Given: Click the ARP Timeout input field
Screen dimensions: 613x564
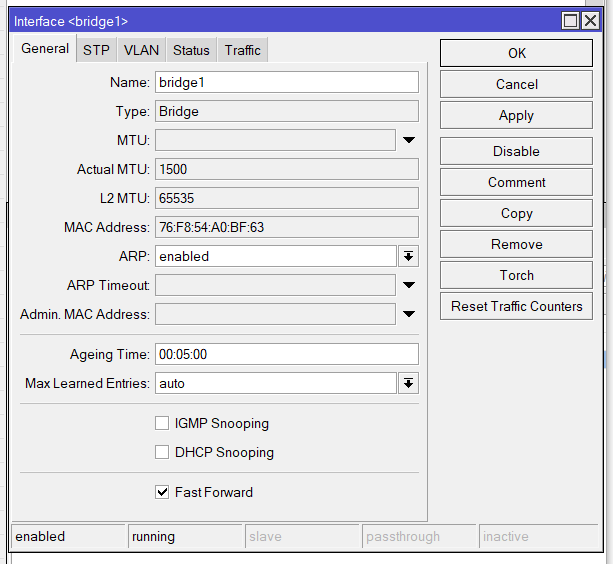Looking at the screenshot, I should (x=275, y=285).
